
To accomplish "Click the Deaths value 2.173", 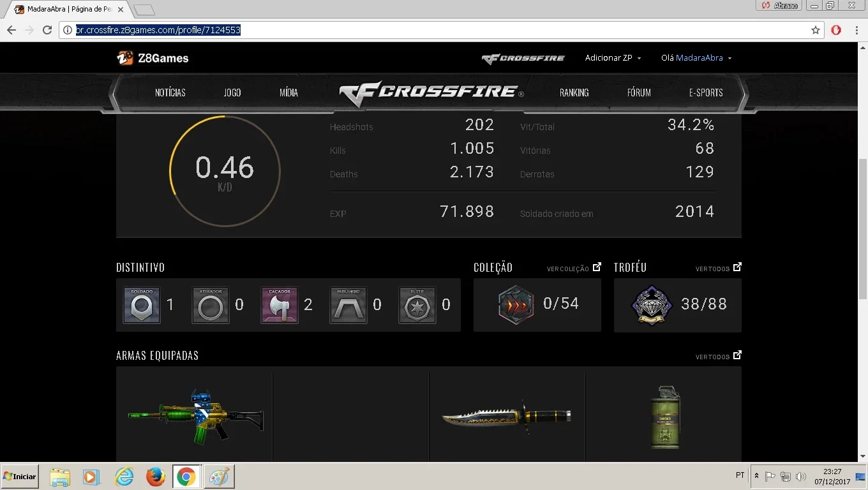I will 472,172.
